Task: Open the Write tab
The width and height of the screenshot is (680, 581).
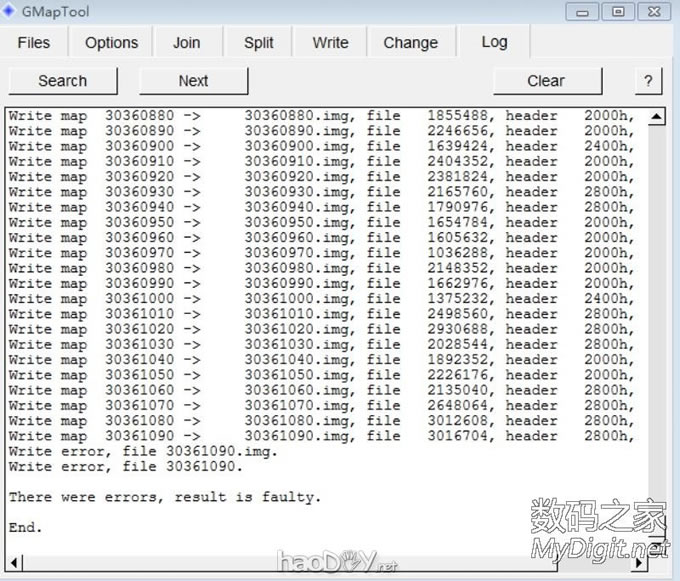Action: pyautogui.click(x=330, y=43)
